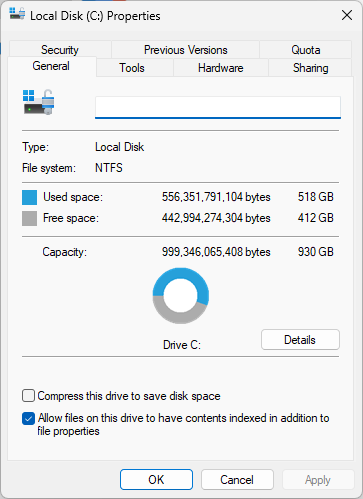Open the Previous Versions tab
Screen dimensions: 363x499
(x=186, y=50)
